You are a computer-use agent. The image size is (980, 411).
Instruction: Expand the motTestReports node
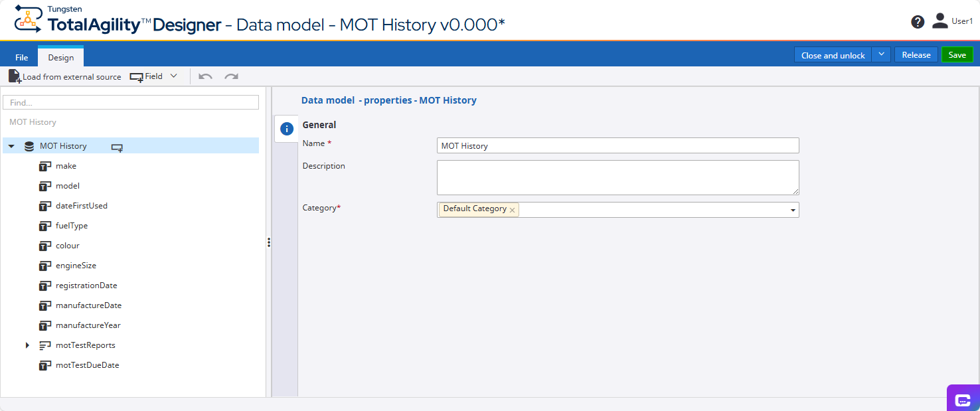[x=27, y=345]
